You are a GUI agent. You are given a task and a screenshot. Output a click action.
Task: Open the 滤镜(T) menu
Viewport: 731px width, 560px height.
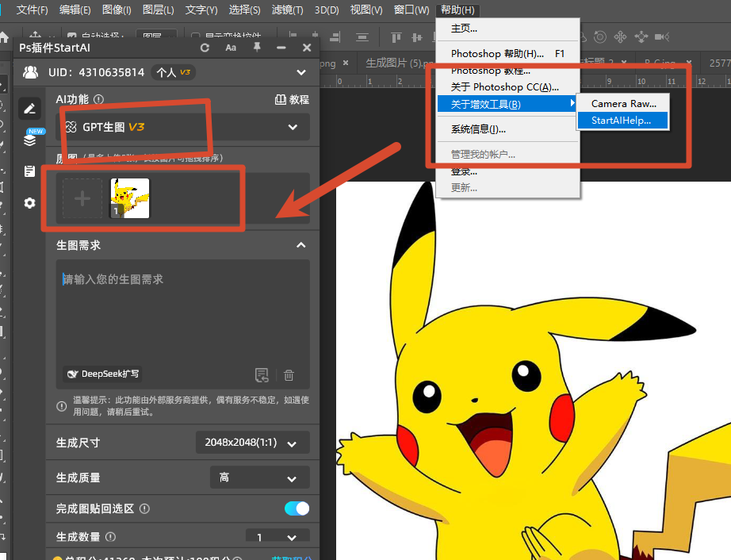coord(287,10)
